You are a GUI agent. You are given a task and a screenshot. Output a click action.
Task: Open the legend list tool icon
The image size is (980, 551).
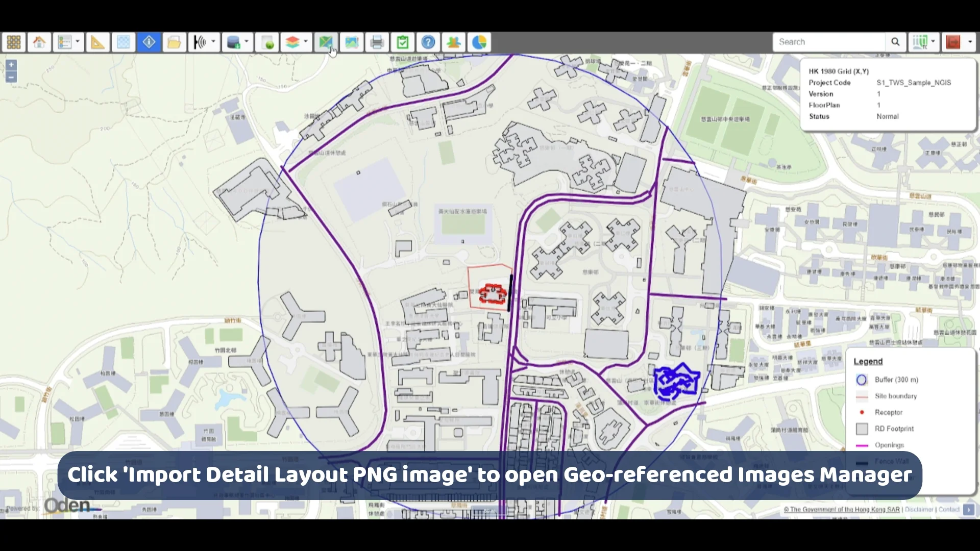[65, 42]
